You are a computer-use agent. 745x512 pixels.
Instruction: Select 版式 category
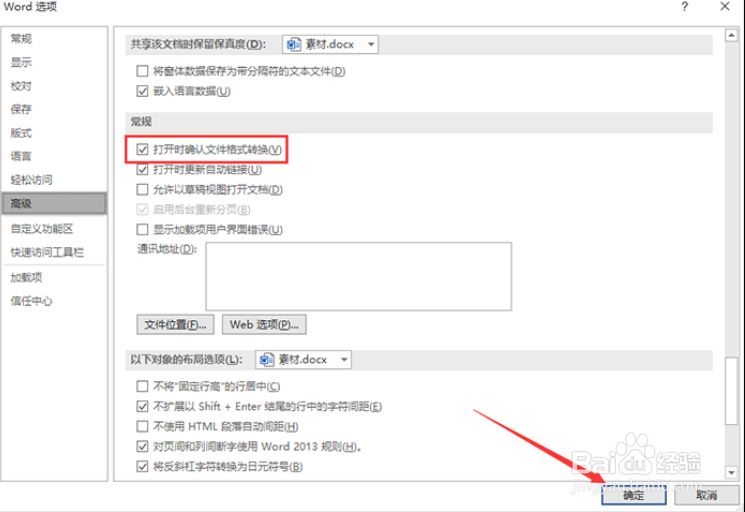pyautogui.click(x=21, y=133)
